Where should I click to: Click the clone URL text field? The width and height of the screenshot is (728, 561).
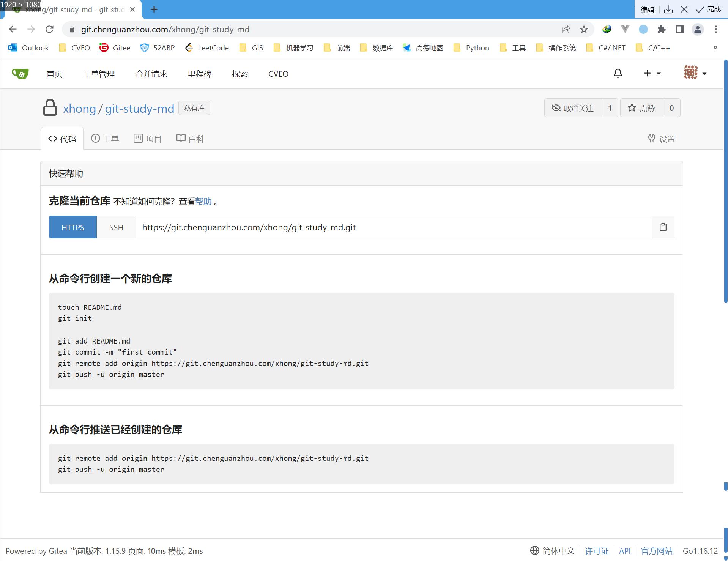(393, 227)
